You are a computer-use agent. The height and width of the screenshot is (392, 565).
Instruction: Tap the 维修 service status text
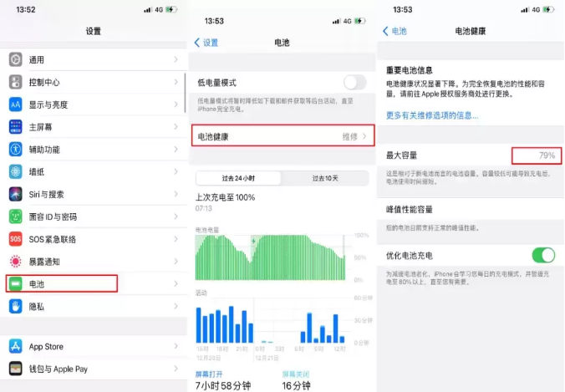[349, 136]
